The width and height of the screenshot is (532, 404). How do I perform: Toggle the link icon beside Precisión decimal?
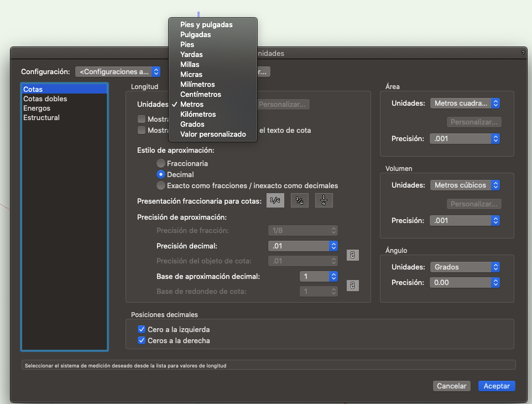point(352,255)
